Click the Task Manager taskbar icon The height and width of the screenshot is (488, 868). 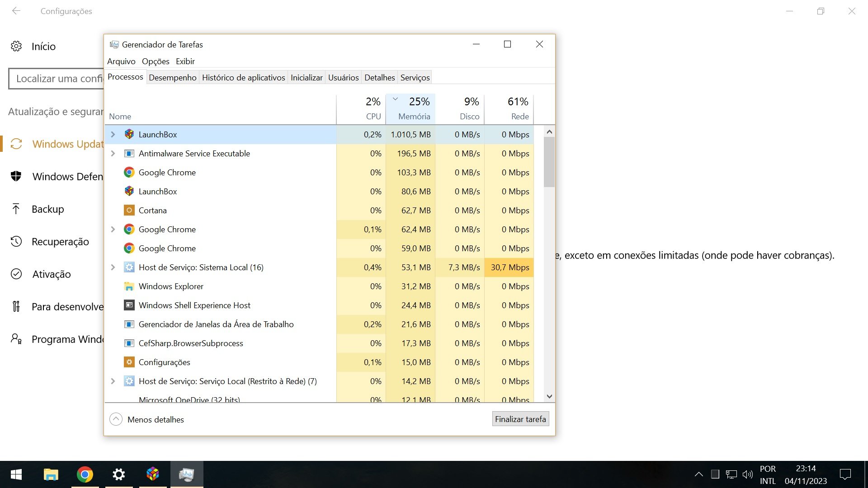coord(187,474)
